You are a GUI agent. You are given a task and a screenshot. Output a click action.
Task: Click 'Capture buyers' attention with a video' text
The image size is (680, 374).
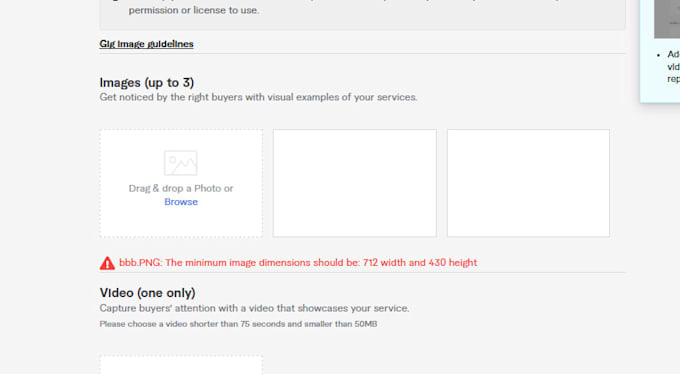(254, 308)
